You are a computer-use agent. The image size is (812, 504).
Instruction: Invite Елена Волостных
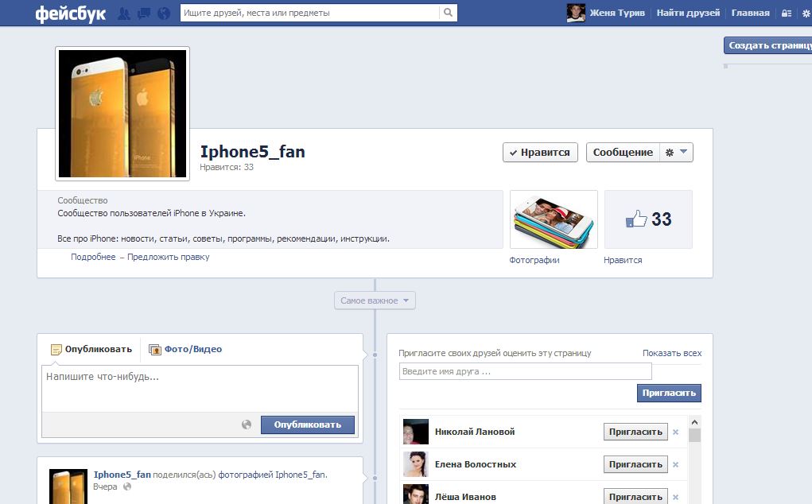pyautogui.click(x=635, y=465)
